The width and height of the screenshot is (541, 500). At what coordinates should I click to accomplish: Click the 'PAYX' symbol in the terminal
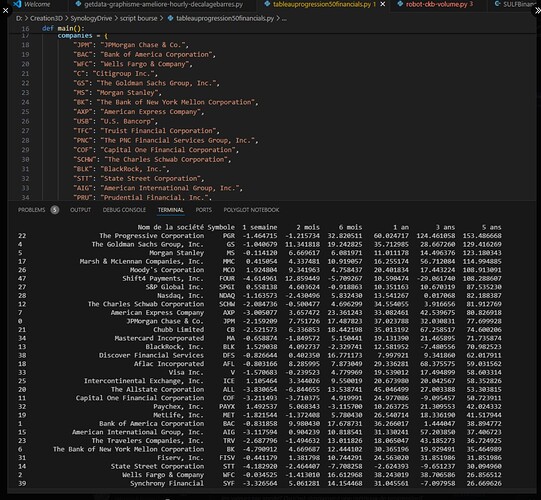227,407
